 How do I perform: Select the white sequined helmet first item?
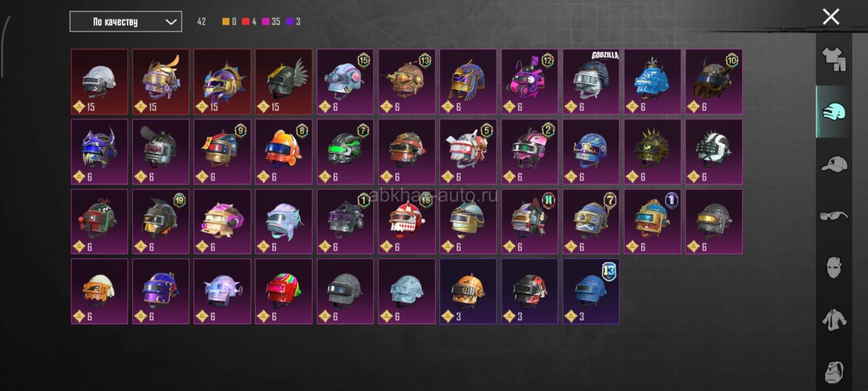coord(99,81)
